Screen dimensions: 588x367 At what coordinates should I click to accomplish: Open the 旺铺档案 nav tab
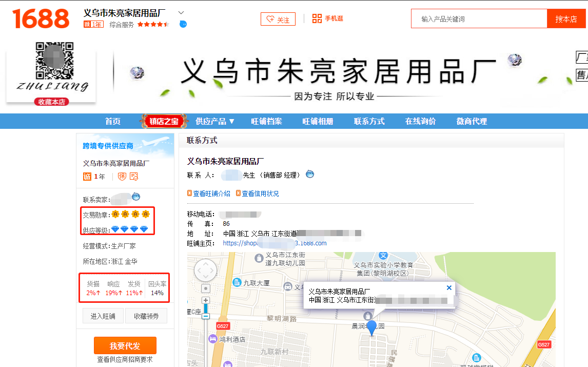tap(266, 121)
